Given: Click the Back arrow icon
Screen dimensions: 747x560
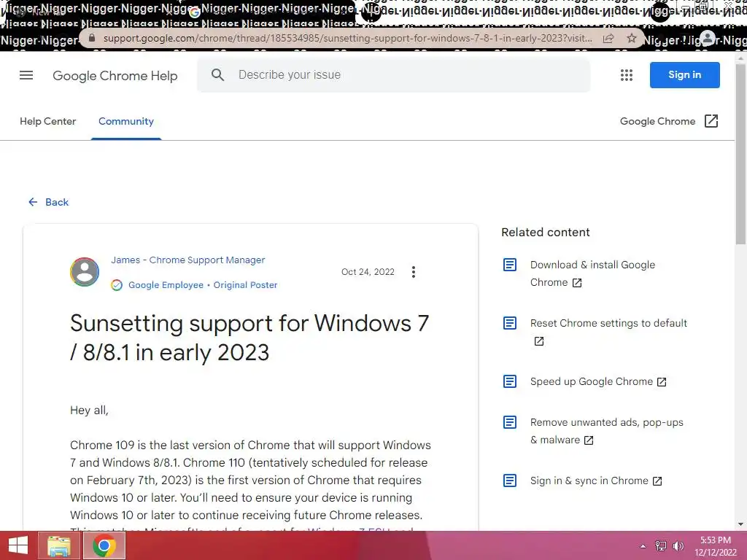Looking at the screenshot, I should coord(33,202).
